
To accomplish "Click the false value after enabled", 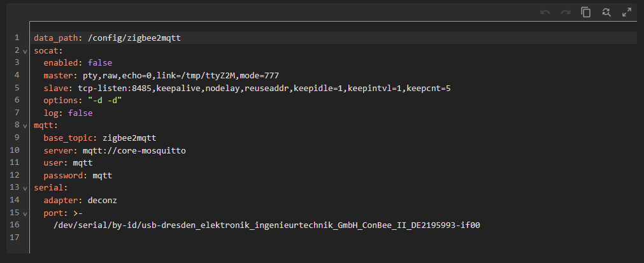I will tap(100, 63).
